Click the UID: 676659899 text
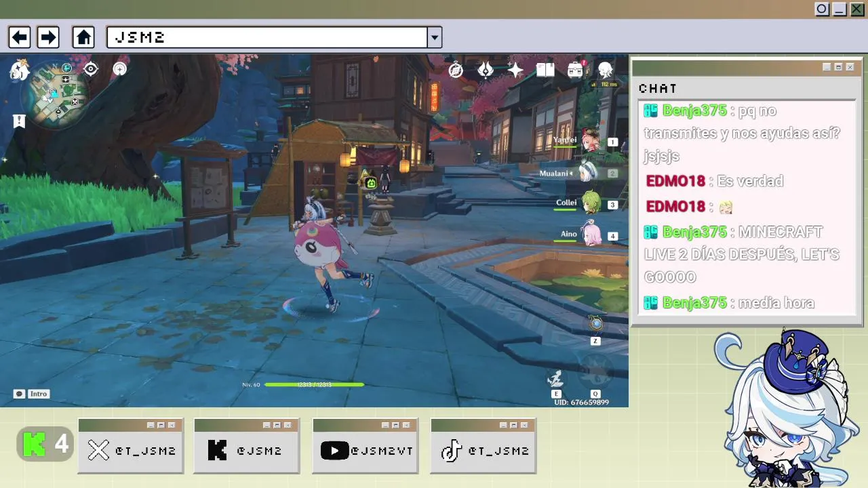Viewport: 868px width, 488px height. [581, 403]
